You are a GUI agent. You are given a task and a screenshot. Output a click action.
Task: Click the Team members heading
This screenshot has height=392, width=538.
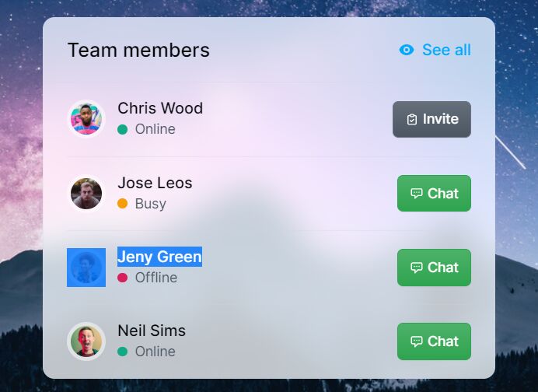point(138,50)
